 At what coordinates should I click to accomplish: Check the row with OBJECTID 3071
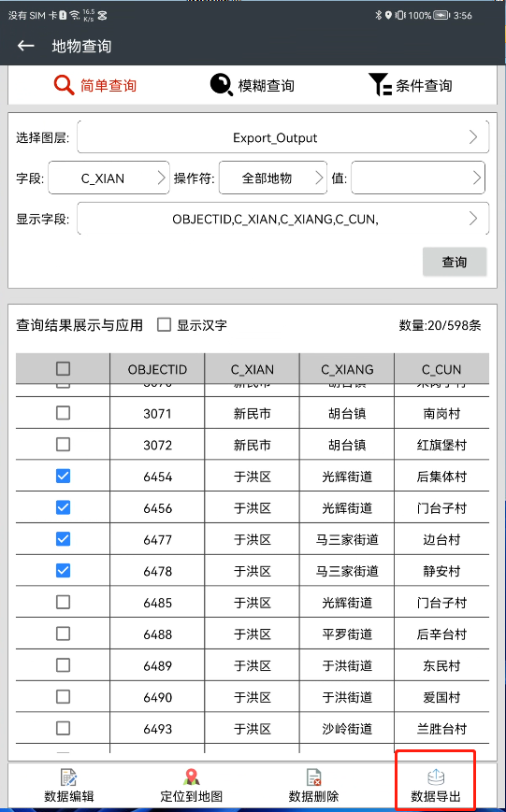pyautogui.click(x=63, y=413)
